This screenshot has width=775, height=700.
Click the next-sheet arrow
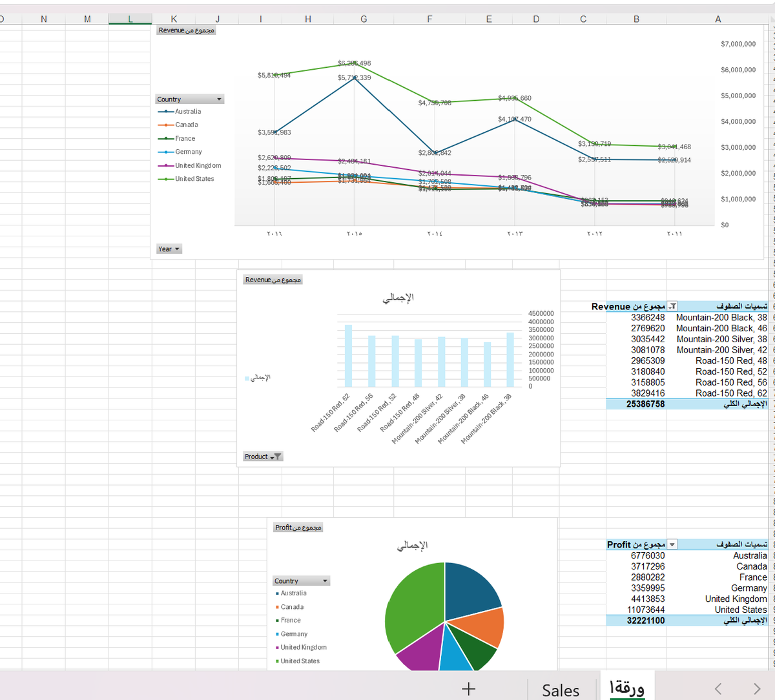[758, 689]
